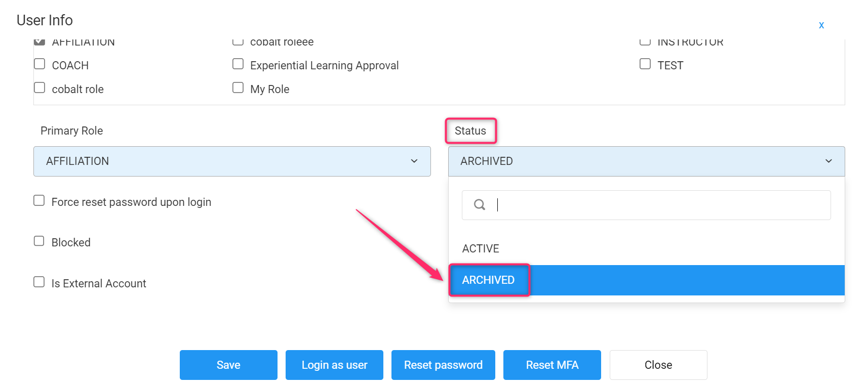Collapse the Status dropdown chevron

point(828,161)
